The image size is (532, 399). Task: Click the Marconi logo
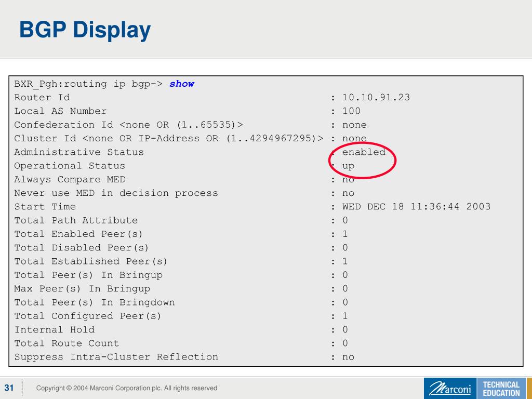tap(450, 389)
